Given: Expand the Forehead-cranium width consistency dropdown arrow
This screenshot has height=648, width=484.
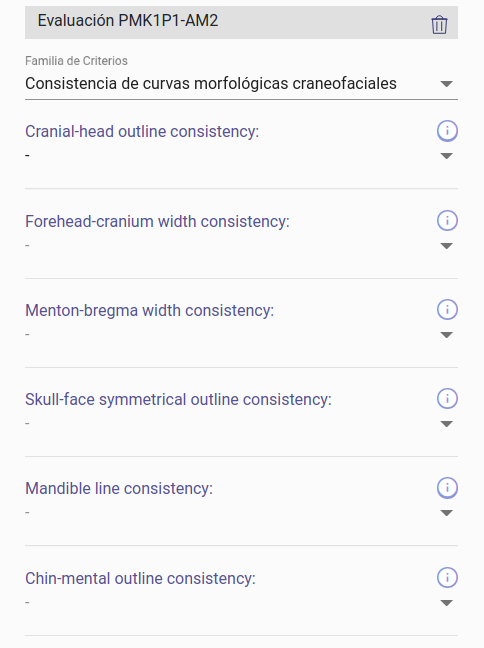Looking at the screenshot, I should click(x=446, y=246).
